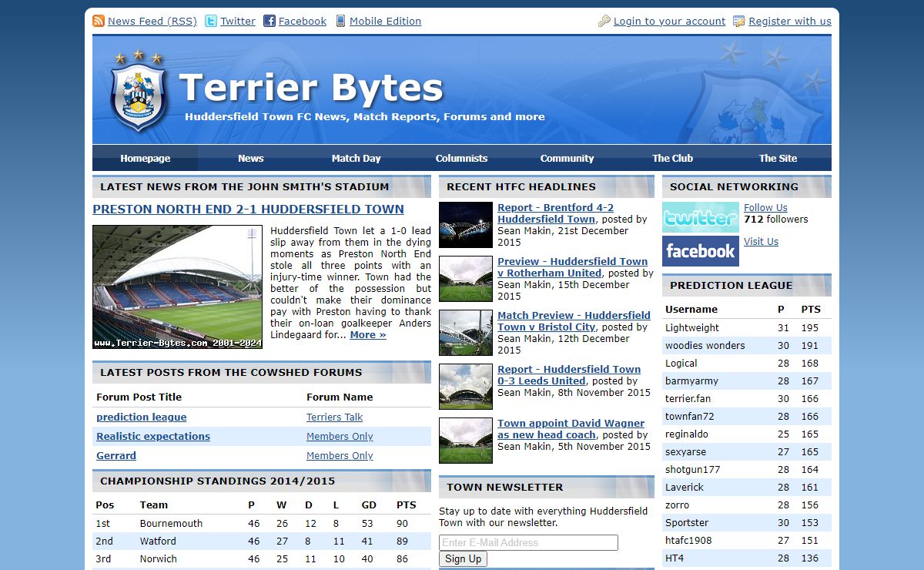The height and width of the screenshot is (570, 924).
Task: Click More » to read full article
Action: [x=368, y=334]
